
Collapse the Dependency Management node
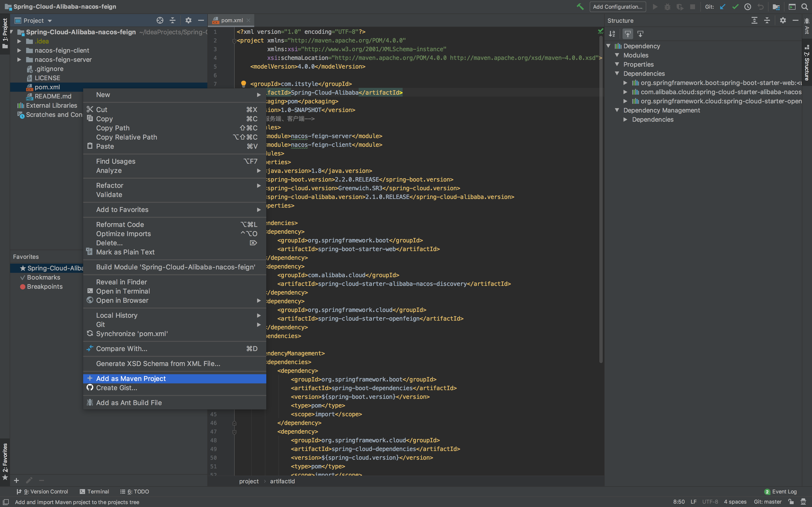point(617,110)
